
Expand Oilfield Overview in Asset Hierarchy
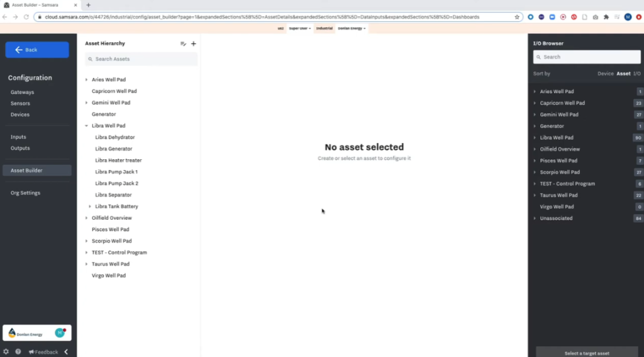[86, 218]
